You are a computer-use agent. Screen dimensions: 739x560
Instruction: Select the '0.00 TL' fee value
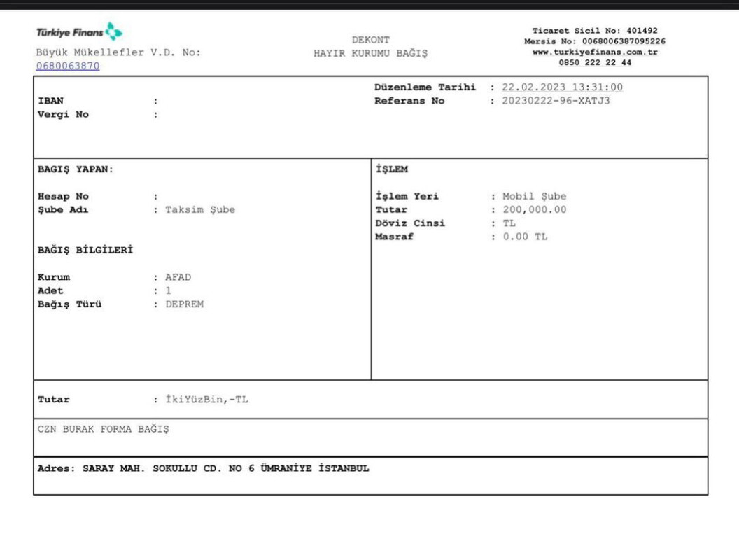pyautogui.click(x=525, y=237)
